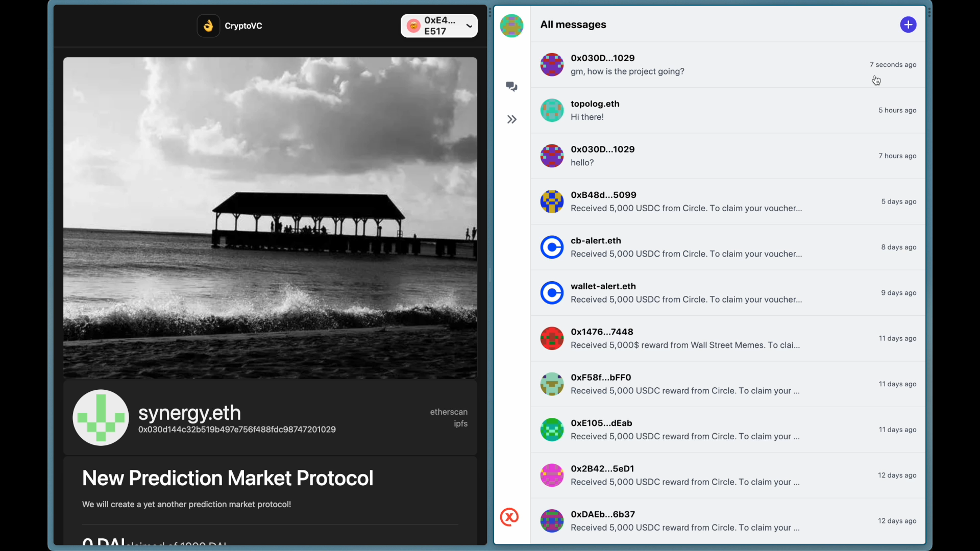Click the '7 hours ago' timestamp
The image size is (980, 551).
pos(897,156)
